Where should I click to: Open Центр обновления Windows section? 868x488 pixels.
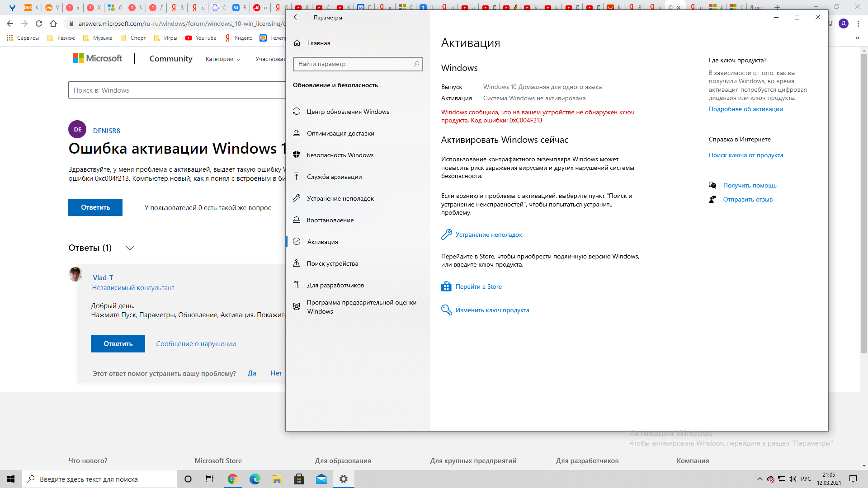(348, 112)
